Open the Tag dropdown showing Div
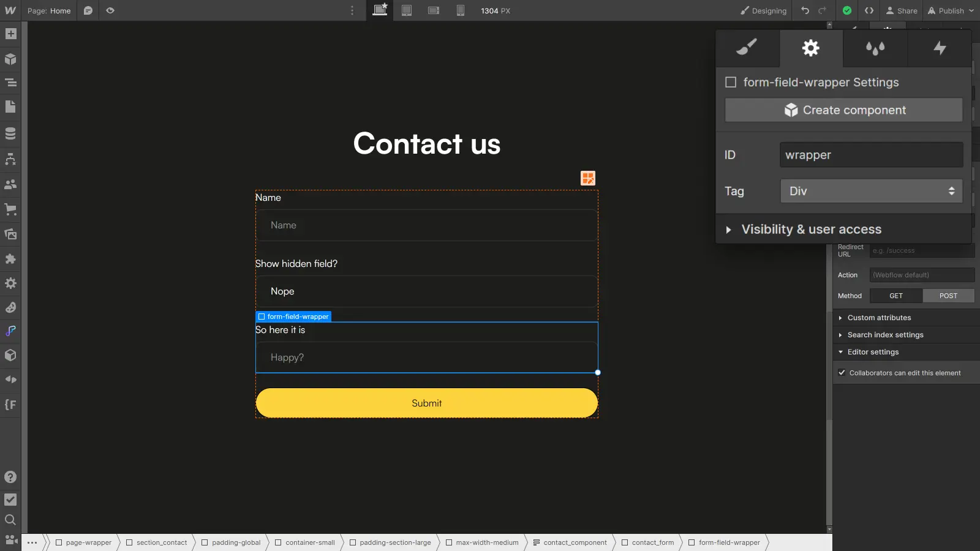 point(871,191)
